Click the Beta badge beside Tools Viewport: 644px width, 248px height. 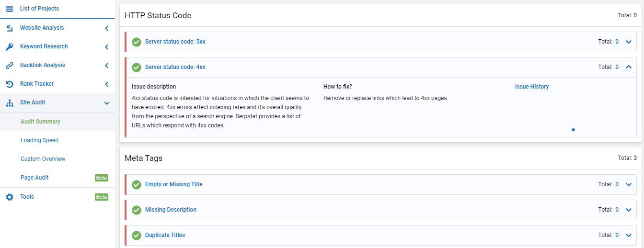tap(102, 197)
